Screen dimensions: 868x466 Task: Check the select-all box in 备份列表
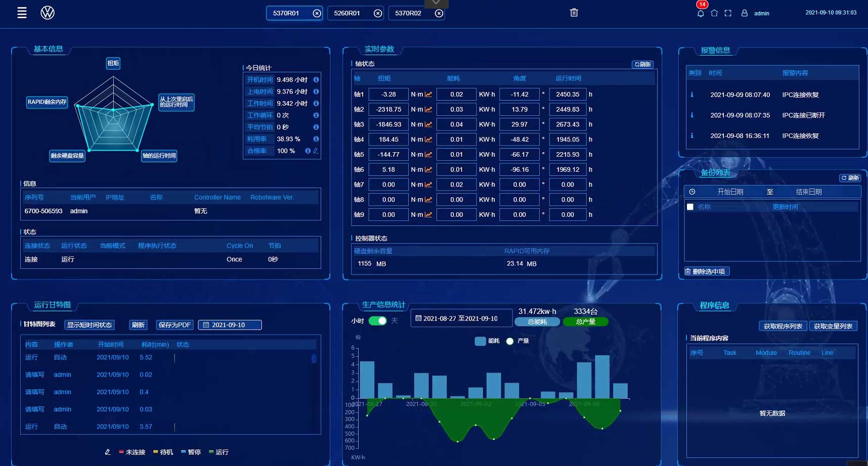pos(690,207)
